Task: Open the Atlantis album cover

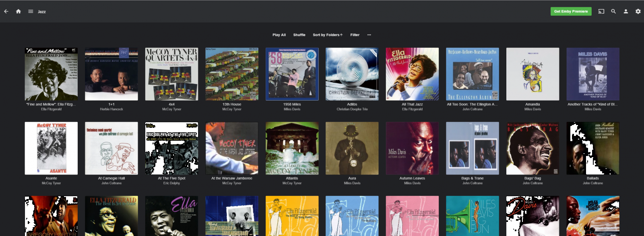Action: tap(292, 148)
